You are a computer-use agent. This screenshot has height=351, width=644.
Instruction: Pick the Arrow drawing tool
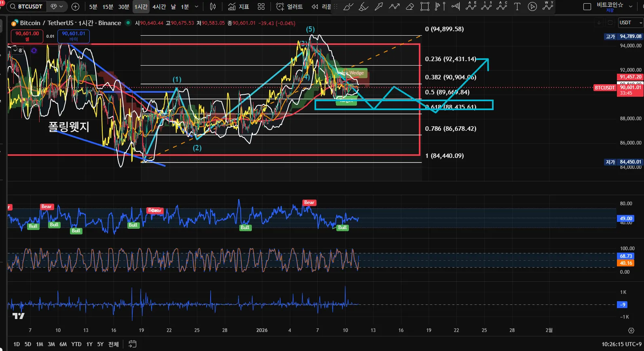click(x=379, y=7)
